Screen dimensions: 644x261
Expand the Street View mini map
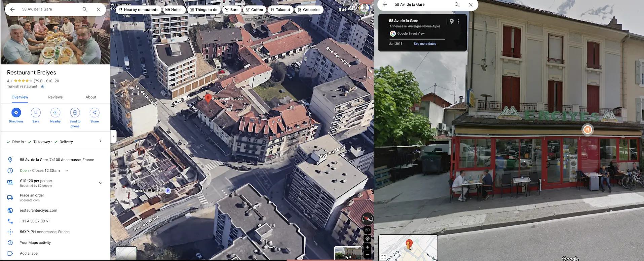tap(383, 257)
